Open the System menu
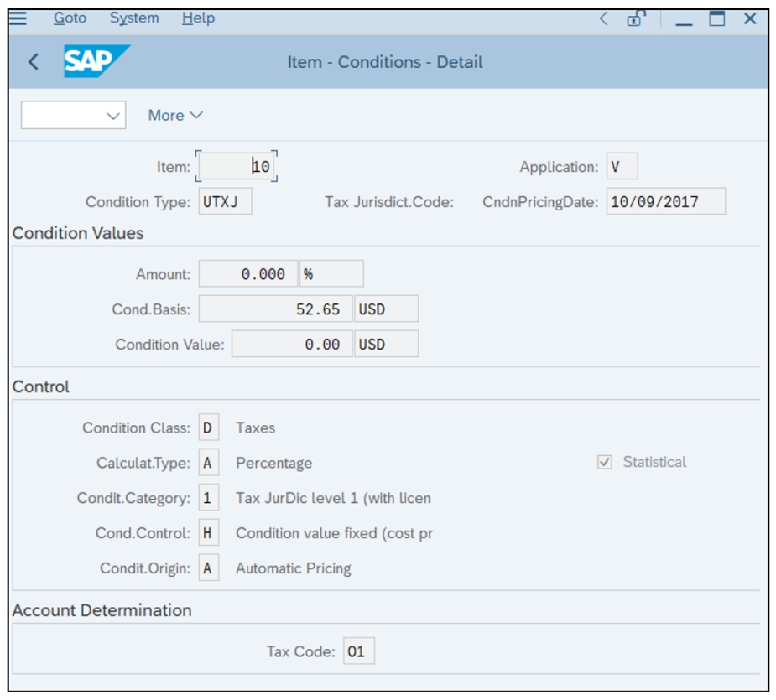The height and width of the screenshot is (700, 776). click(133, 18)
